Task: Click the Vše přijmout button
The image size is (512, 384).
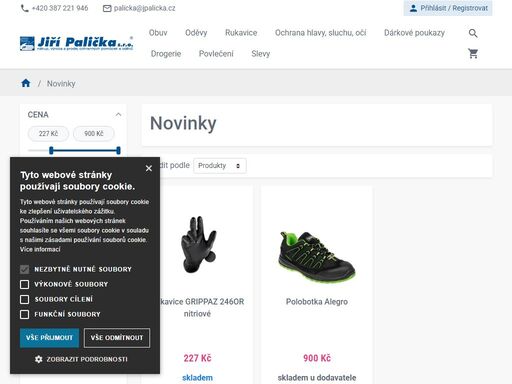Action: 49,338
